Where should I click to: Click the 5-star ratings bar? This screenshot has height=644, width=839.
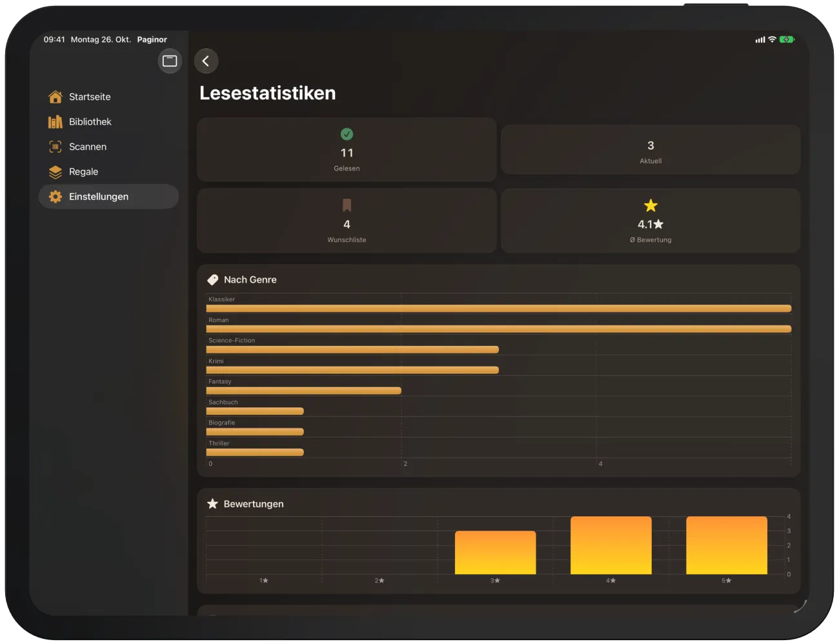(727, 545)
